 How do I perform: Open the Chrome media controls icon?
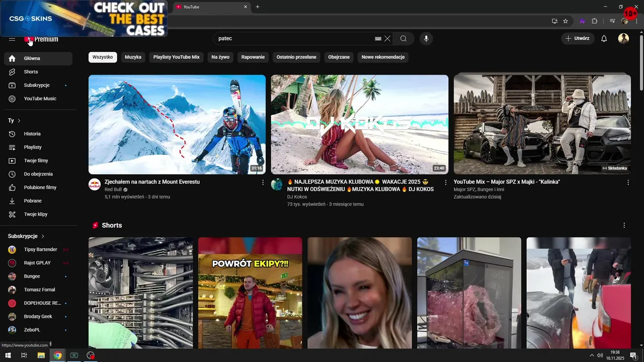612,21
